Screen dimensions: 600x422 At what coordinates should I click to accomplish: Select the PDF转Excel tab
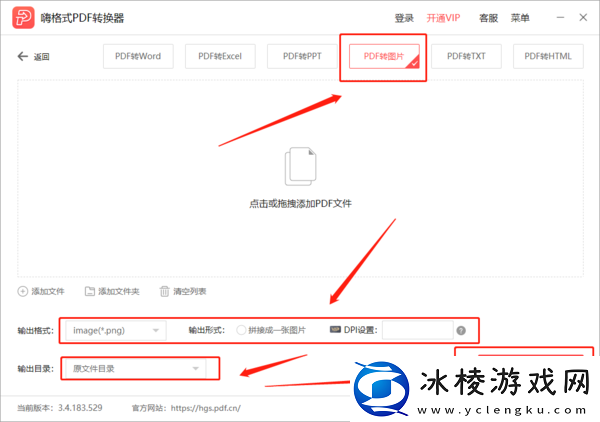[x=220, y=56]
